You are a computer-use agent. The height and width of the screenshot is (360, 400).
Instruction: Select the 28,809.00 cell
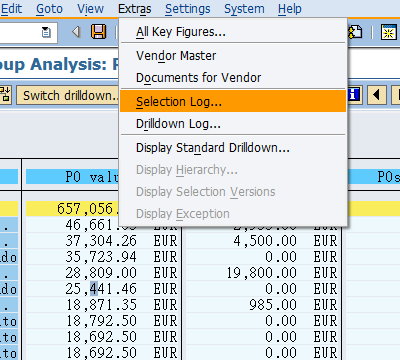(x=101, y=273)
